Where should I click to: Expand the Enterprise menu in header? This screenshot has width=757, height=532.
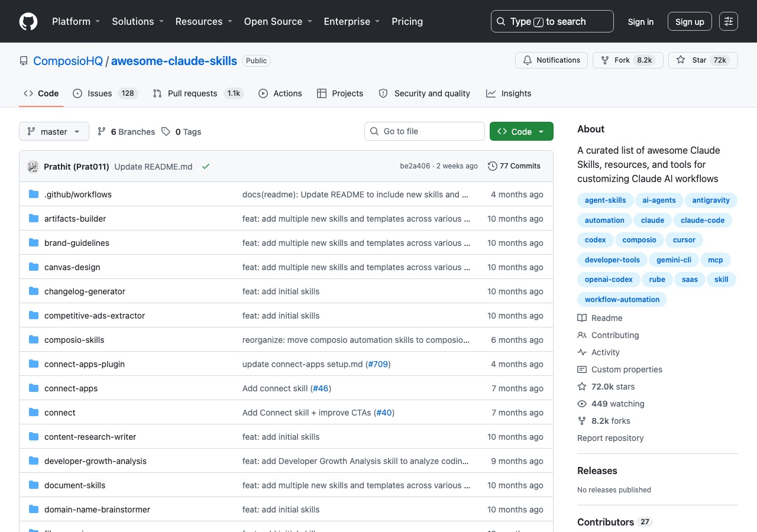coord(351,21)
